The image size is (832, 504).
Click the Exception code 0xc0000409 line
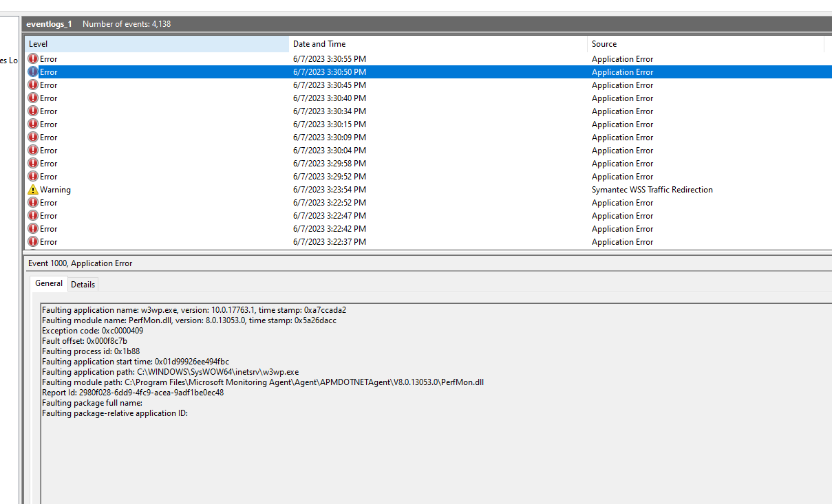pos(93,331)
